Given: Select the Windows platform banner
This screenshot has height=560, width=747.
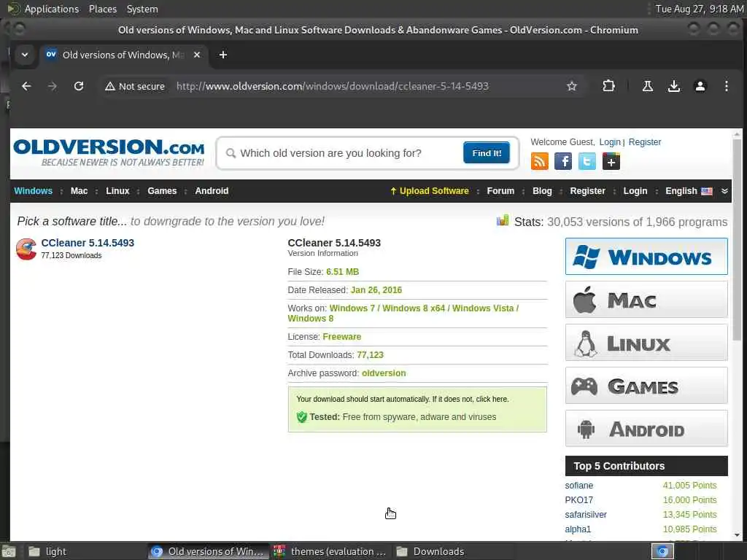Looking at the screenshot, I should coord(646,256).
